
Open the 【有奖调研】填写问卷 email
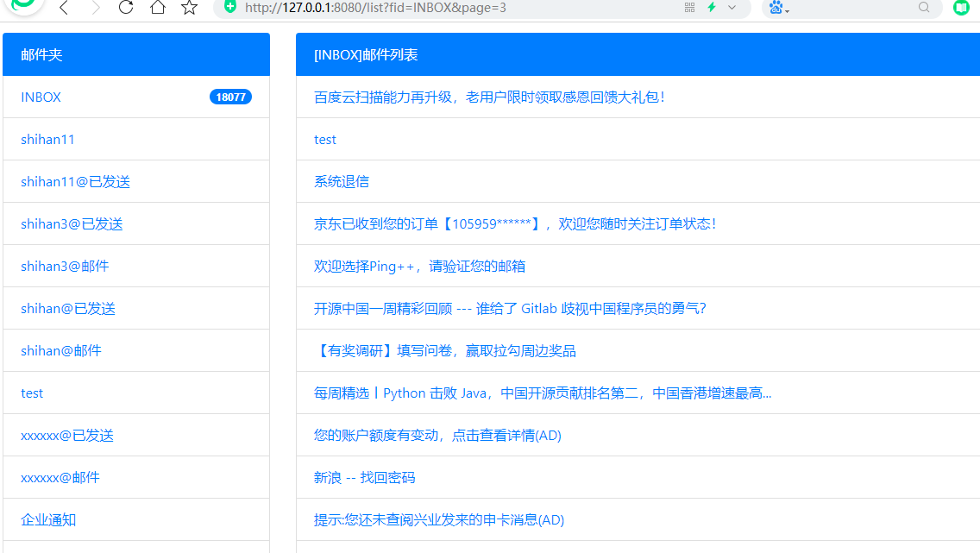click(445, 350)
